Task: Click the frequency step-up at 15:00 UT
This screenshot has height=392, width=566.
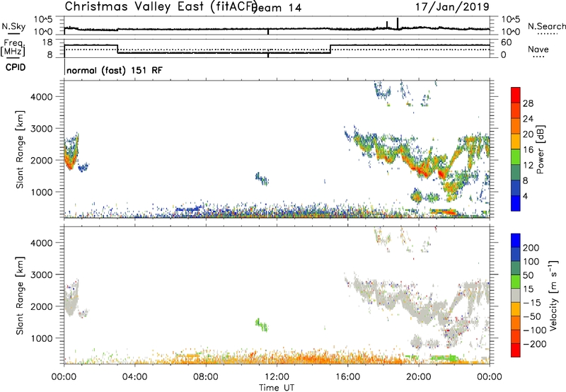Action: (330, 49)
